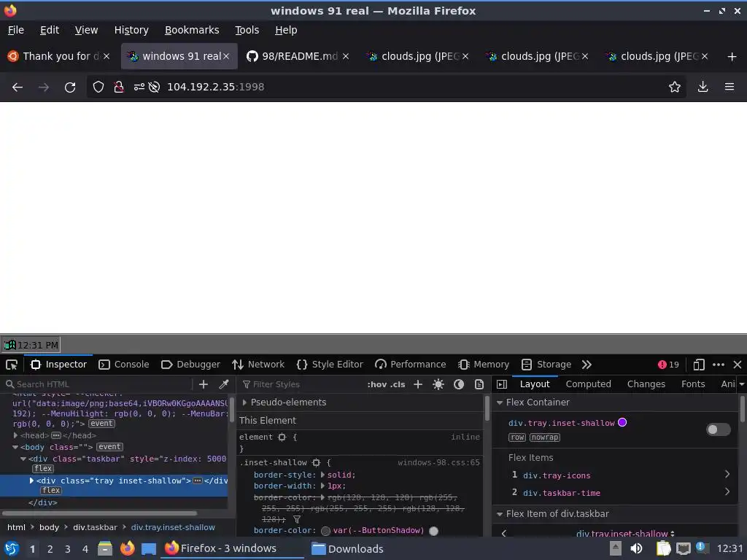Screen dimensions: 747x560
Task: Reload the page
Action: (x=70, y=87)
